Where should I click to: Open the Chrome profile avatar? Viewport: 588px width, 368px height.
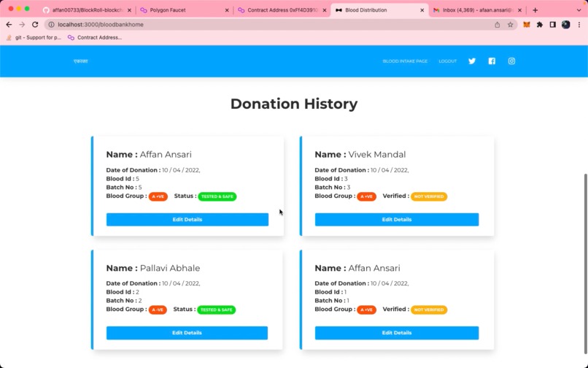coord(566,25)
